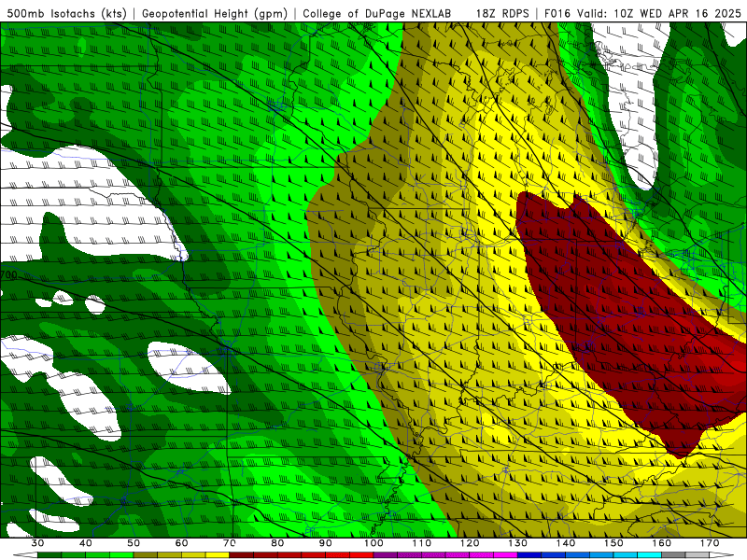This screenshot has height=560, width=747.
Task: Click the '500mb Isotachs (kts)' title text
Action: [x=66, y=13]
